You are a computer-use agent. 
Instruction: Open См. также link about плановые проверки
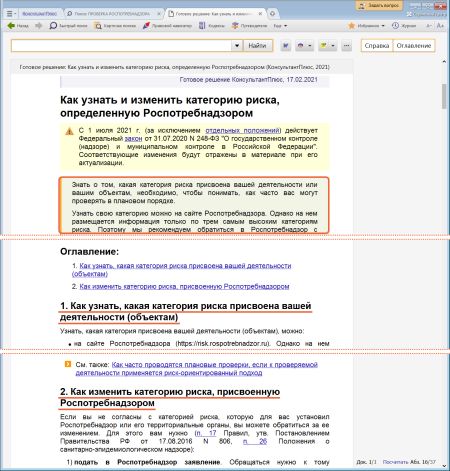pos(197,369)
